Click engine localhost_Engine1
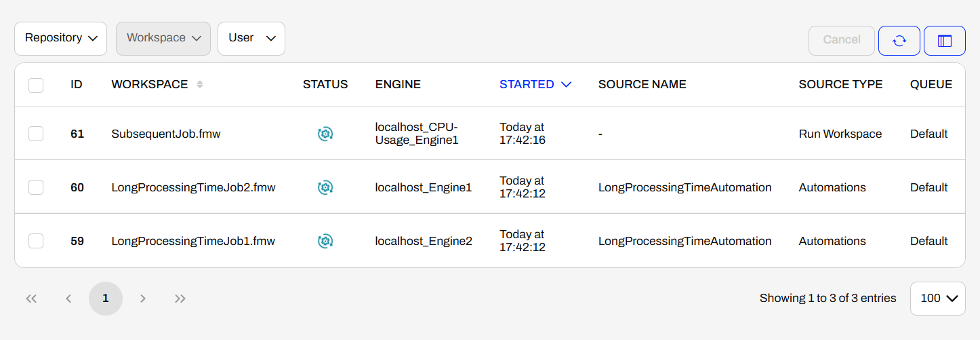This screenshot has width=980, height=340. click(424, 188)
